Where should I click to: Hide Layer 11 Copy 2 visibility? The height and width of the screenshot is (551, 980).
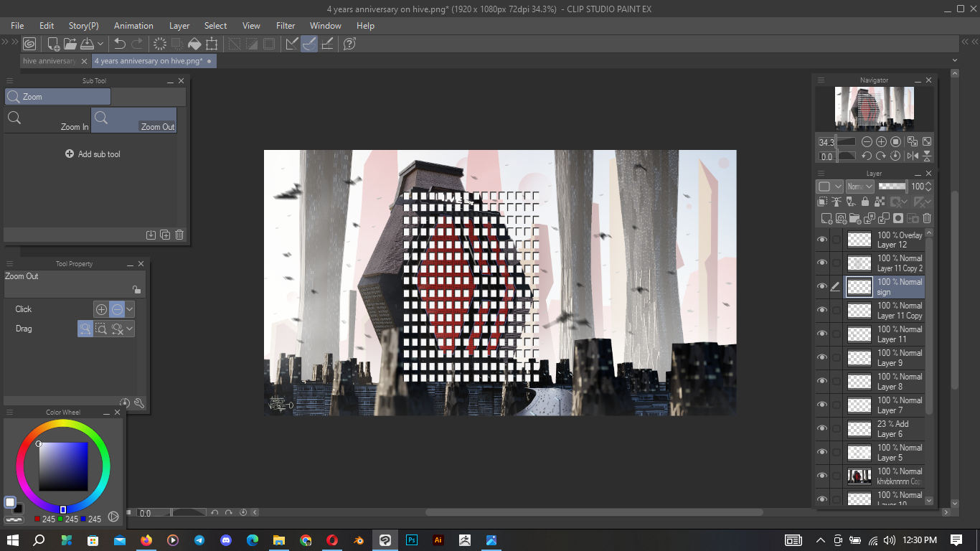[822, 263]
